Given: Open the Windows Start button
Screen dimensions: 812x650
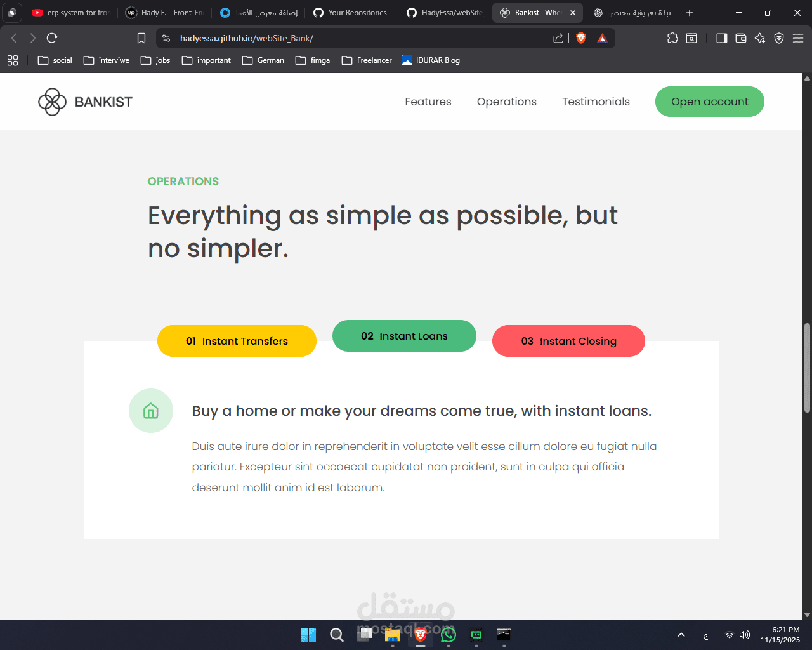Looking at the screenshot, I should click(x=308, y=635).
